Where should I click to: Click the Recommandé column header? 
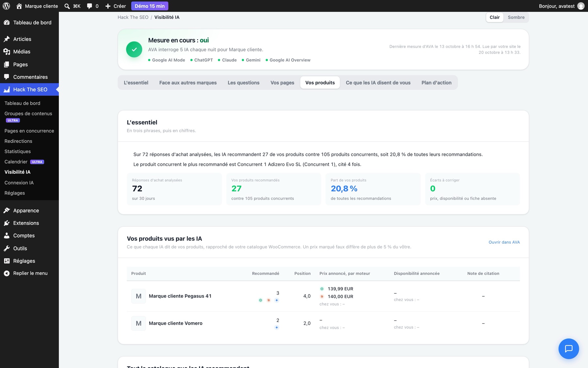(x=265, y=273)
